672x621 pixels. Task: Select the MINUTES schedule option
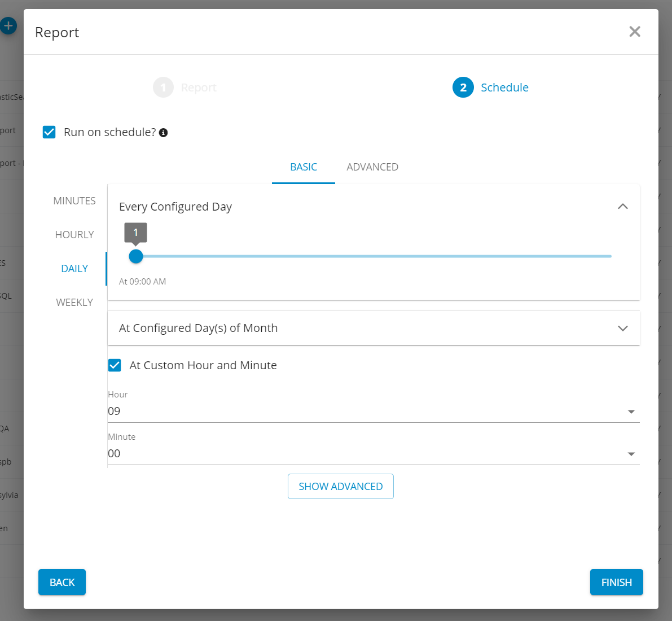pyautogui.click(x=74, y=201)
